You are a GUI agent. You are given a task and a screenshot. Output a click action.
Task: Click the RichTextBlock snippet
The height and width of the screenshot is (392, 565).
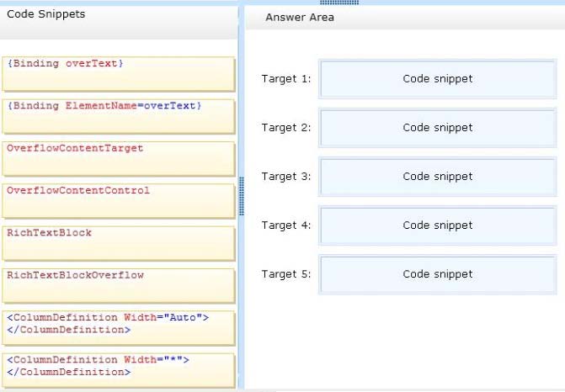pos(119,243)
